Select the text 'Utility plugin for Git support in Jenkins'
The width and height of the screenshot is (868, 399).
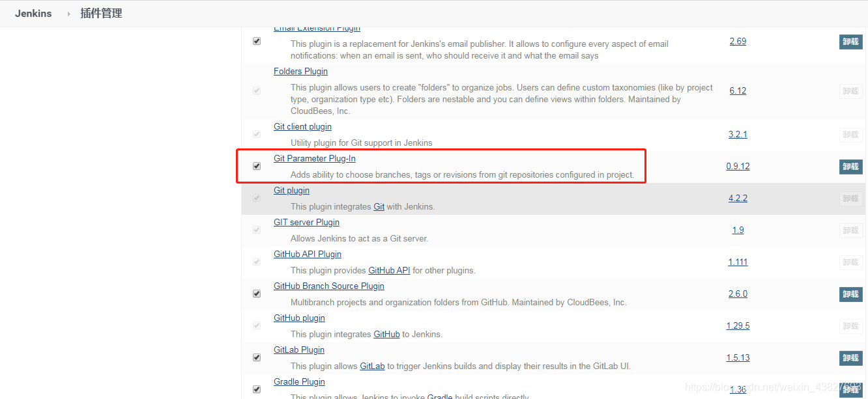[361, 143]
